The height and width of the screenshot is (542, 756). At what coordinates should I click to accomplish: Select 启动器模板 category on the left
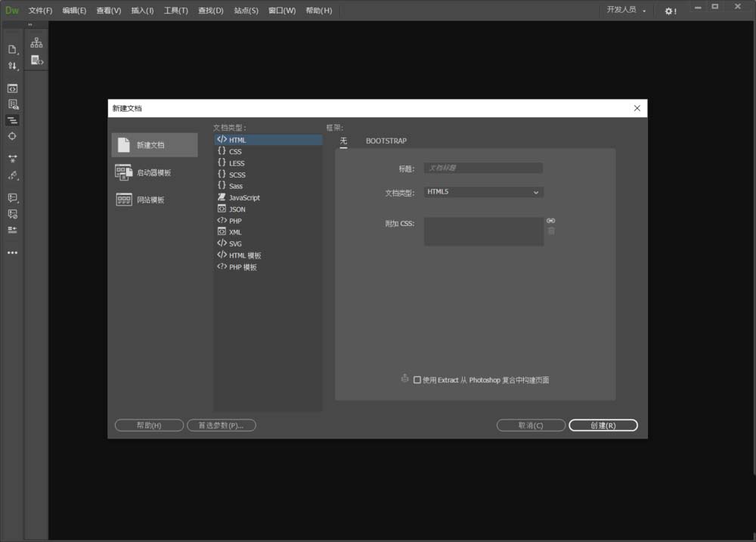(x=154, y=172)
